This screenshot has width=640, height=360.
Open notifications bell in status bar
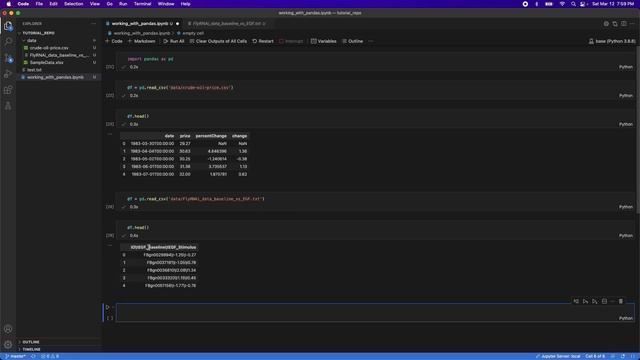click(633, 356)
